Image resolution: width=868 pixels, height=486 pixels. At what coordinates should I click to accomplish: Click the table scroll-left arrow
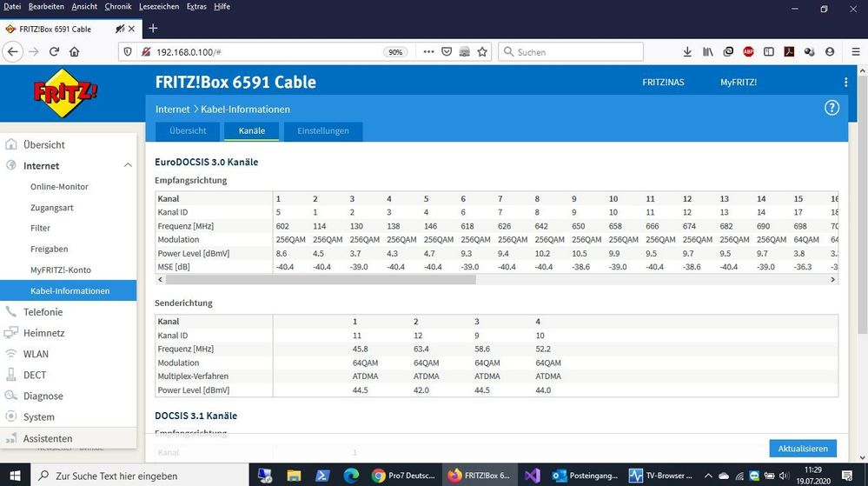tap(161, 280)
